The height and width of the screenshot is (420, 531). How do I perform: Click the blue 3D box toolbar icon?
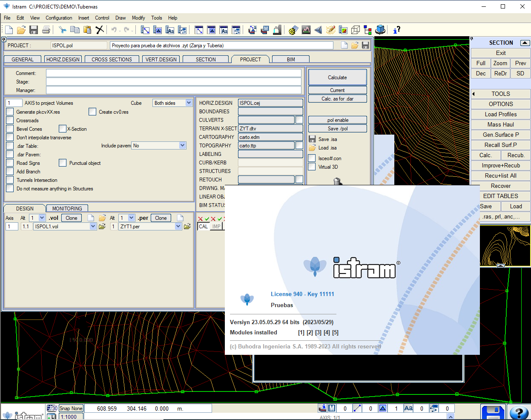(380, 29)
